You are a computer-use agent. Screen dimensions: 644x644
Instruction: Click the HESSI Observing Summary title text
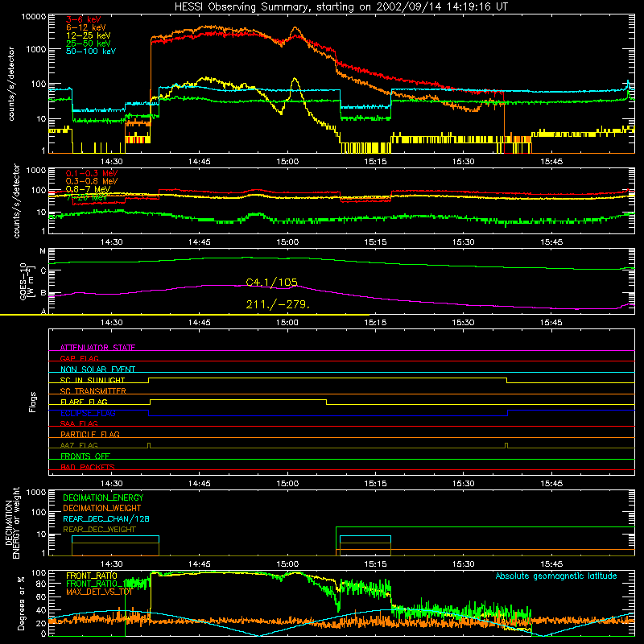point(341,6)
